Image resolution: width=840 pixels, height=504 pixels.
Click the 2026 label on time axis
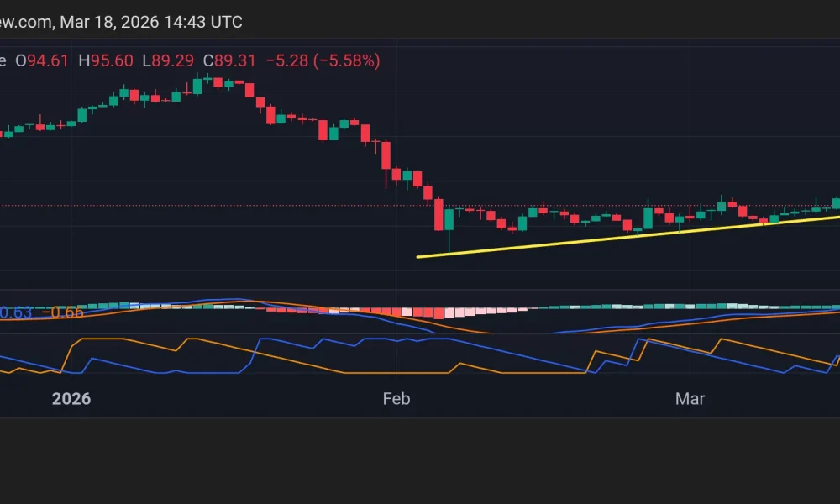click(71, 399)
